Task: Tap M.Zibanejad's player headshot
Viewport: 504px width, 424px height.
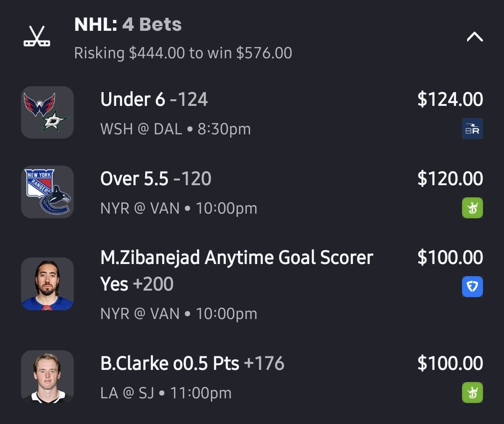Action: [47, 284]
